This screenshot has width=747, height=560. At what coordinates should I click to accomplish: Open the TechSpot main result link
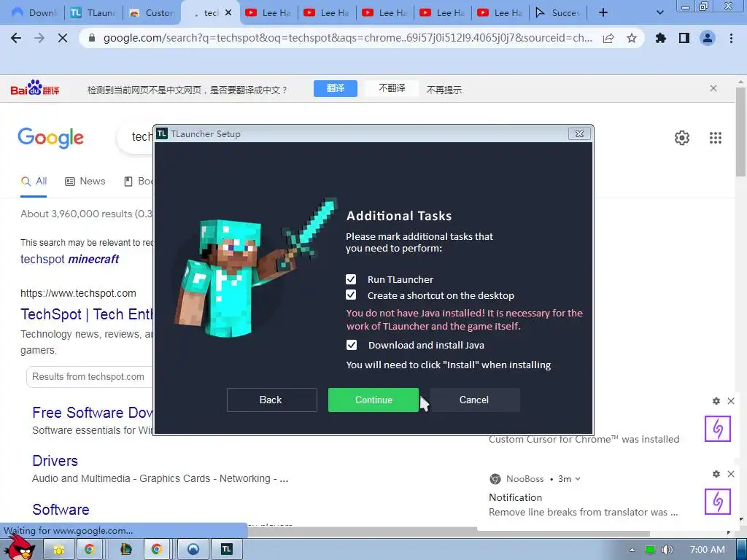(x=87, y=314)
